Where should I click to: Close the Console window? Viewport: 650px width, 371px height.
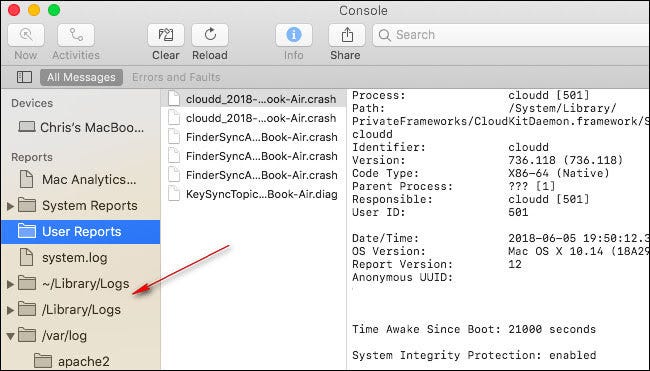pyautogui.click(x=14, y=10)
